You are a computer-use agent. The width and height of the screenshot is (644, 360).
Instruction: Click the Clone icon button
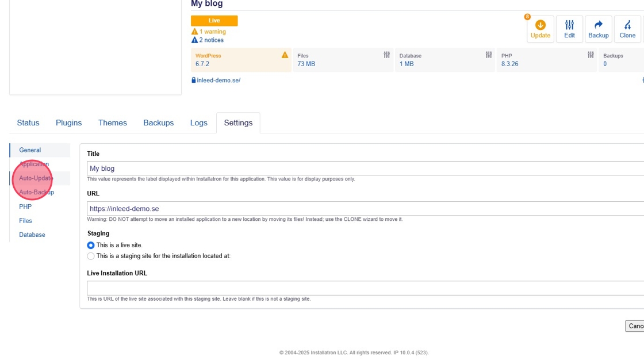tap(627, 25)
